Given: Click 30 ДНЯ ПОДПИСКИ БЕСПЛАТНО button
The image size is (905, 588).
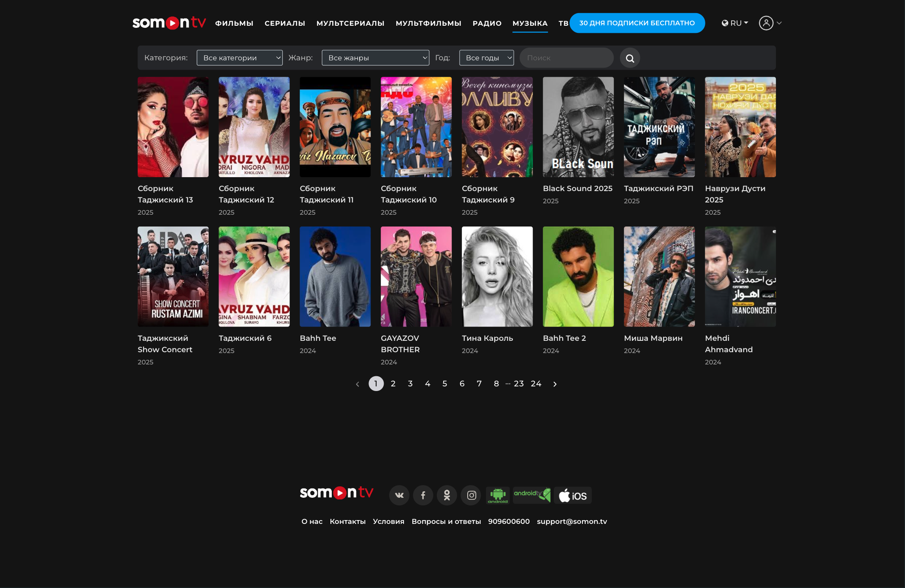Looking at the screenshot, I should [x=637, y=23].
